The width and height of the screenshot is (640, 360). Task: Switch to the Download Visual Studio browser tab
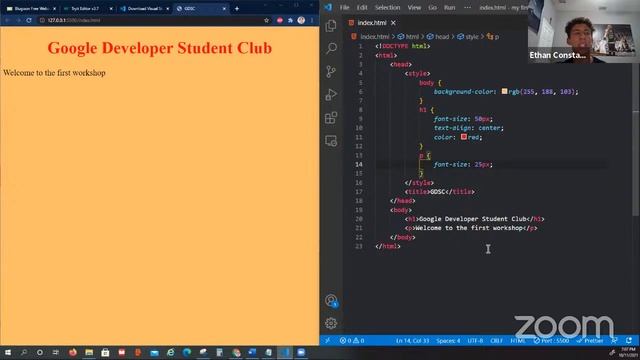click(x=144, y=8)
